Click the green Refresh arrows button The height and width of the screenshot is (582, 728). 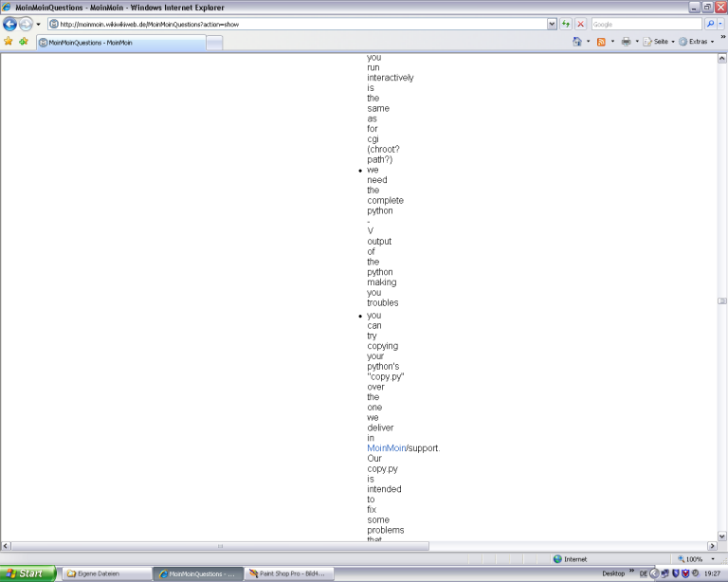[x=566, y=24]
